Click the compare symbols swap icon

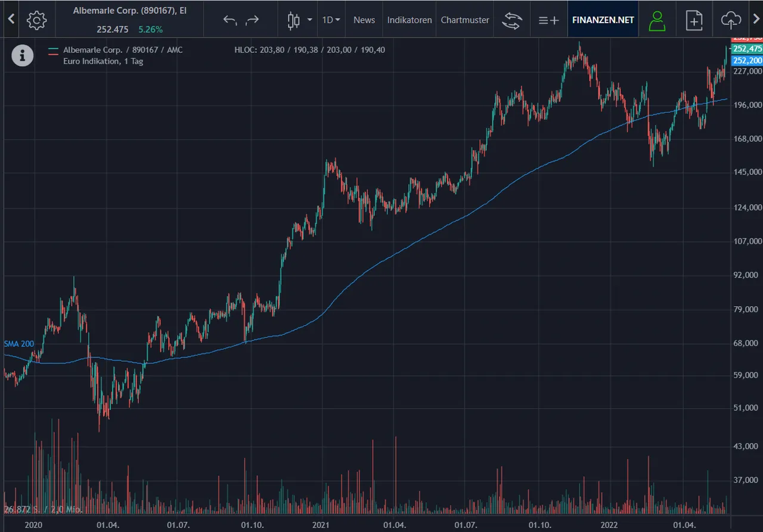coord(511,20)
